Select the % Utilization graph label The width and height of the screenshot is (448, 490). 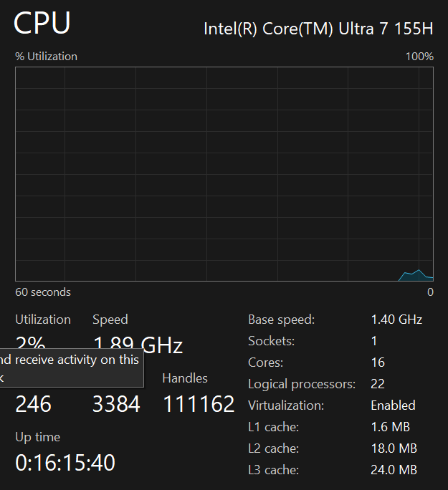46,57
